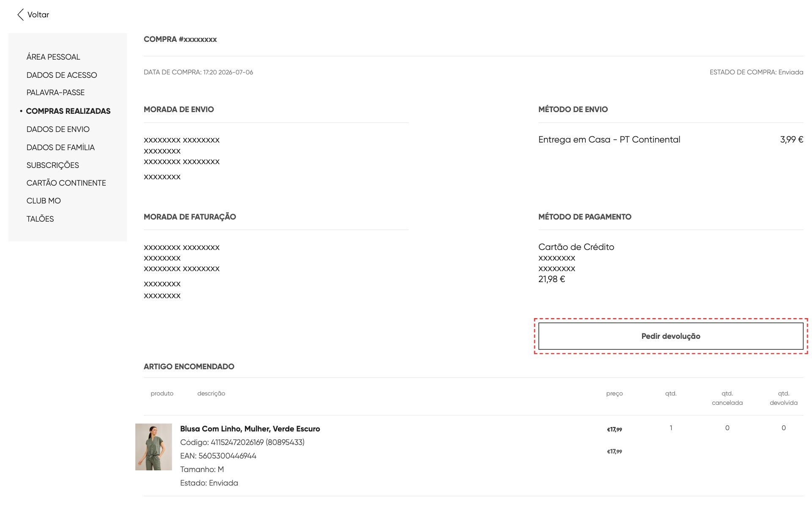Click the produto column header

click(162, 394)
